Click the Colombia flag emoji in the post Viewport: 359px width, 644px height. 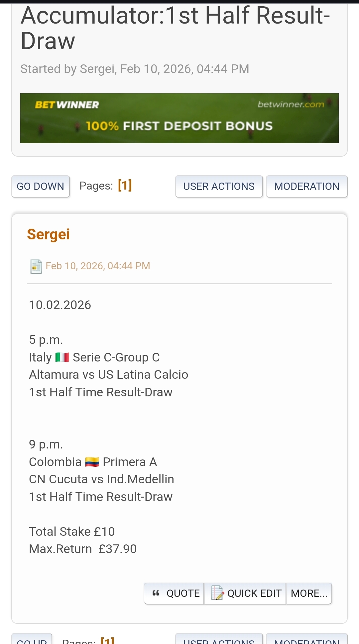coord(92,462)
